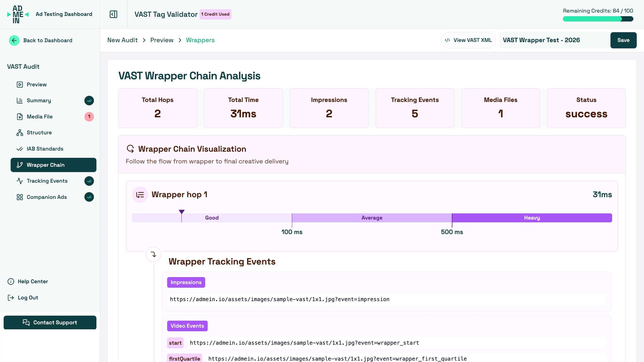This screenshot has height=362, width=644.
Task: Click the code brackets icon in View VAST XML
Action: (447, 40)
